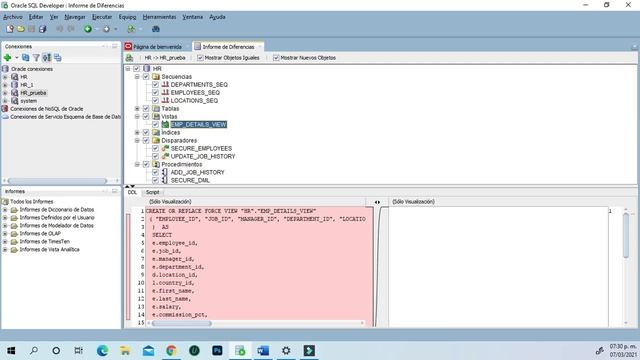
Task: Close the Informe de Diferencias tab
Action: pyautogui.click(x=260, y=47)
